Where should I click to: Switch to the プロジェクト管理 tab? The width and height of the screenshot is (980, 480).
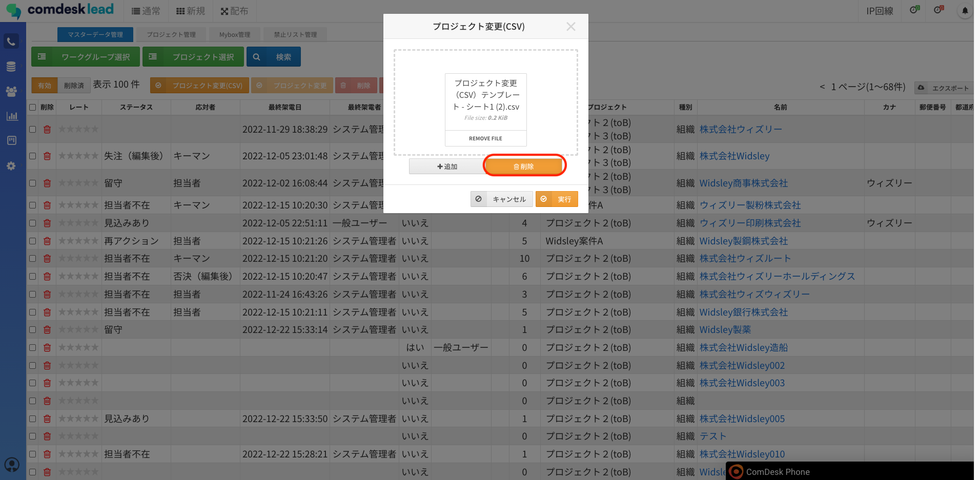click(171, 35)
